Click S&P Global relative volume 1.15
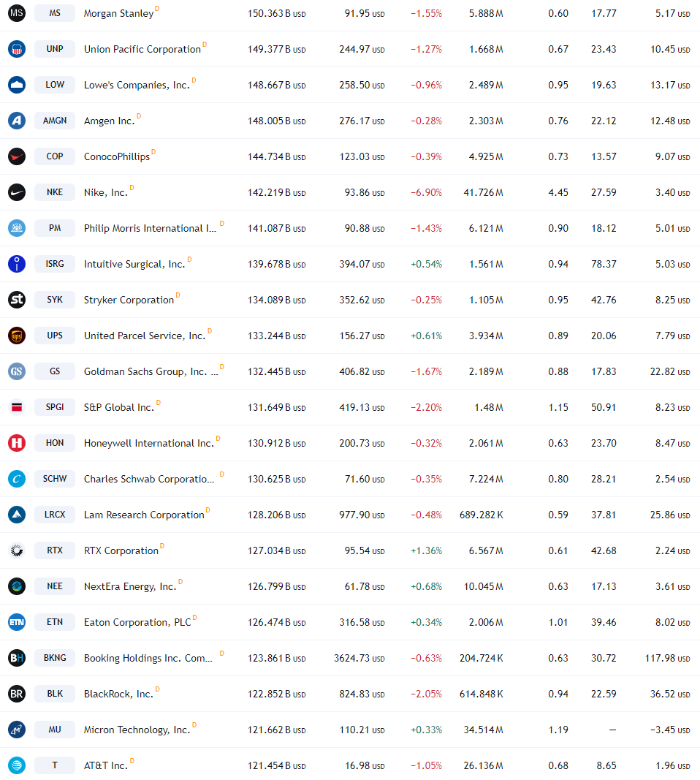The image size is (700, 780). [558, 407]
